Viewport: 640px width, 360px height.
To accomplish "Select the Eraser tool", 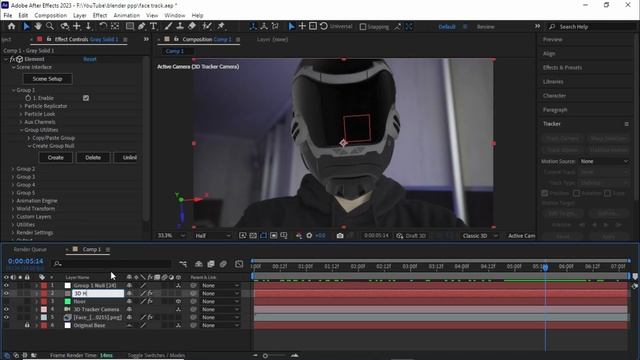I will pos(192,26).
